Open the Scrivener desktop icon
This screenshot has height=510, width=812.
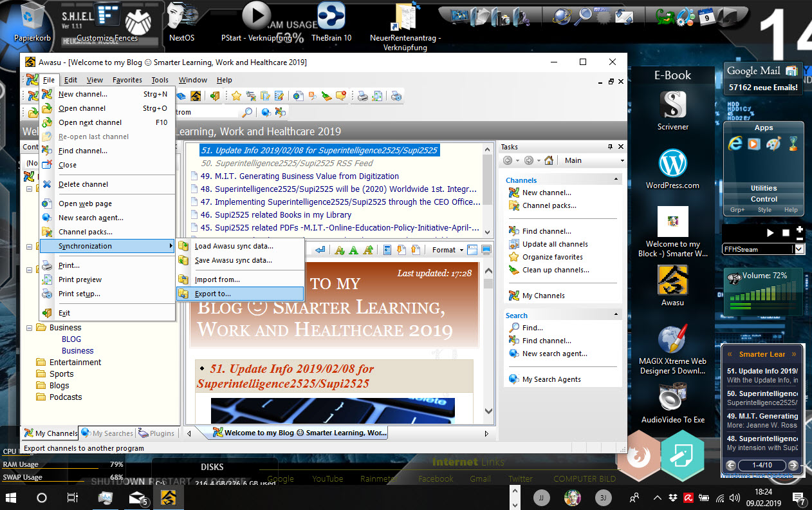pos(672,104)
